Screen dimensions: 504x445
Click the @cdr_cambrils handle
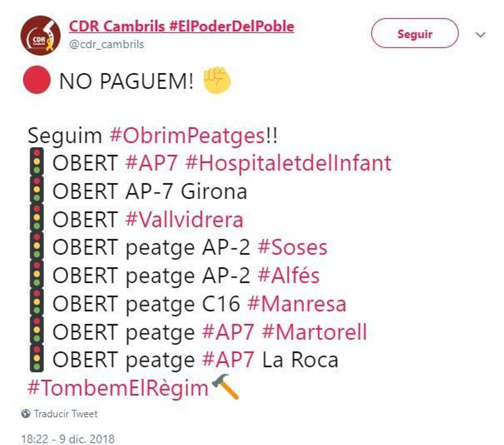point(106,44)
